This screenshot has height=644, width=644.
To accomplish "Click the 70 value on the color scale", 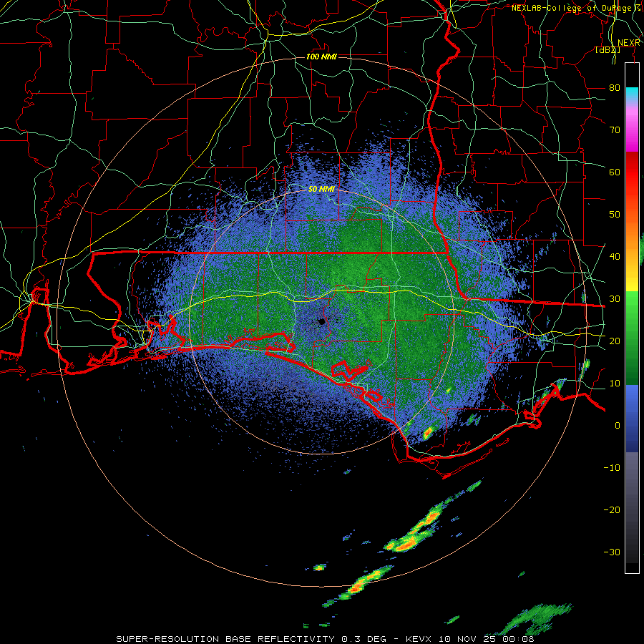I will (615, 130).
